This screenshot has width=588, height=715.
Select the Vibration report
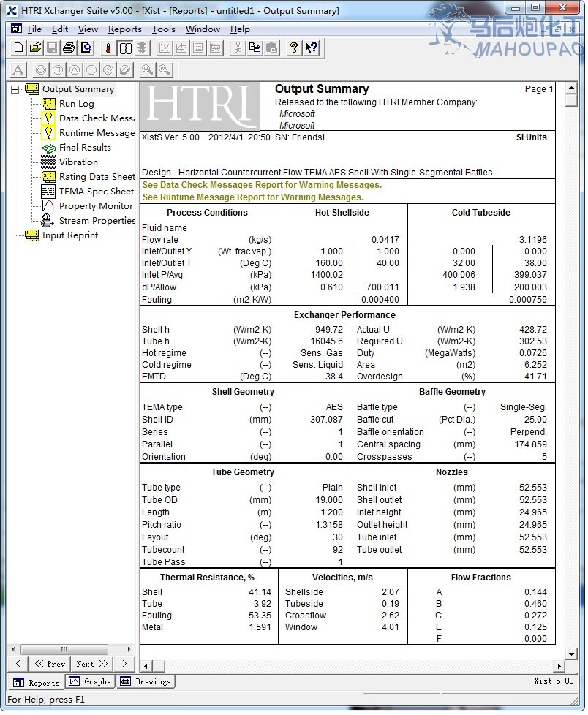point(78,162)
